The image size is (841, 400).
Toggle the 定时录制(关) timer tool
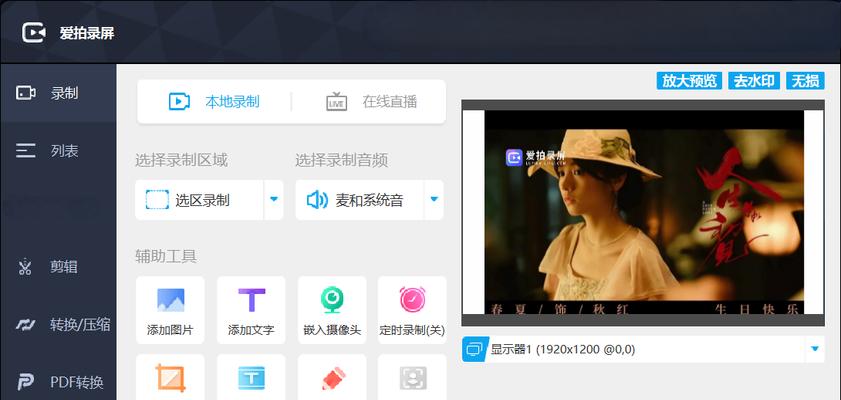pos(412,310)
